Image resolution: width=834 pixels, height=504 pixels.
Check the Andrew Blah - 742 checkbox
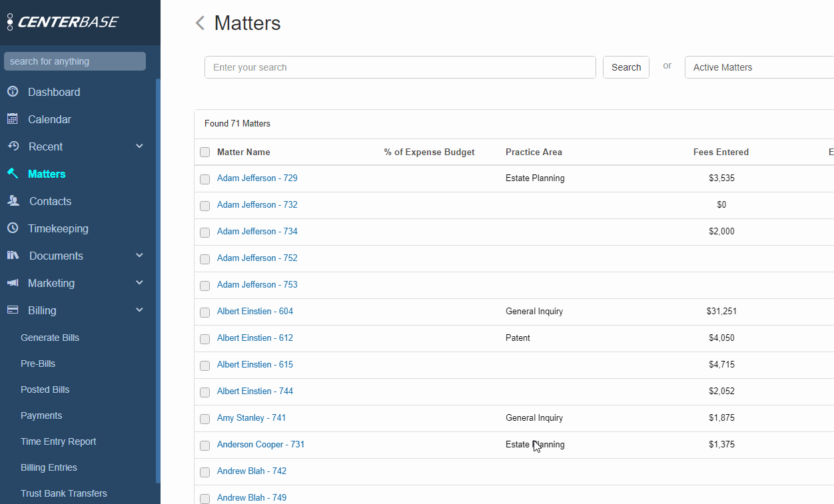pyautogui.click(x=205, y=472)
